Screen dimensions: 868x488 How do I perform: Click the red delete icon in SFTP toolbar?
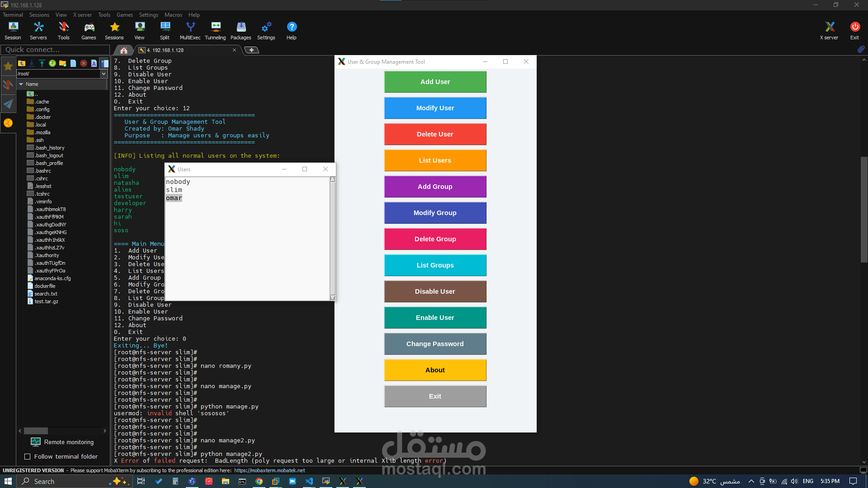(x=84, y=63)
